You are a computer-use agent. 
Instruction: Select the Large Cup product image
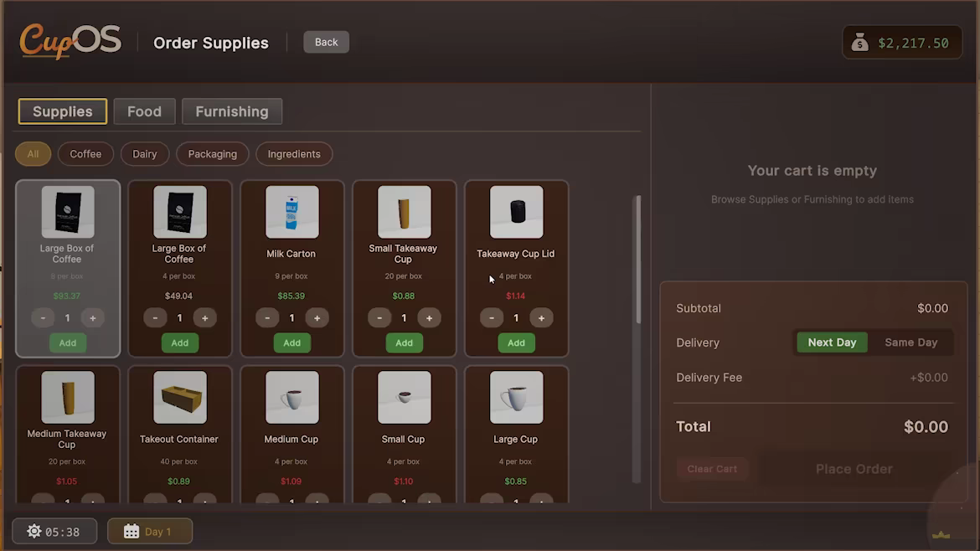(516, 397)
